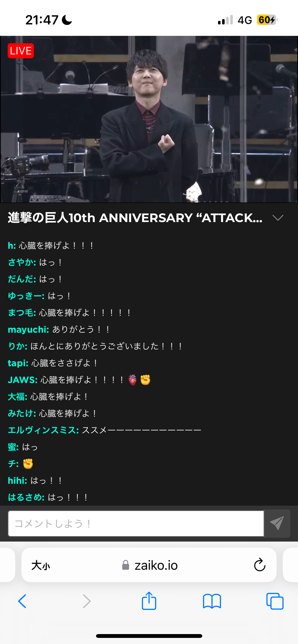Tap the fist emoji comment by チ
This screenshot has height=644, width=298.
click(x=20, y=464)
